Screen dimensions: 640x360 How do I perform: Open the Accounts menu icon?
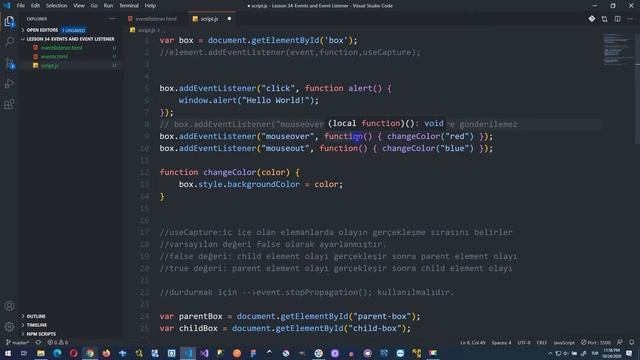point(9,306)
